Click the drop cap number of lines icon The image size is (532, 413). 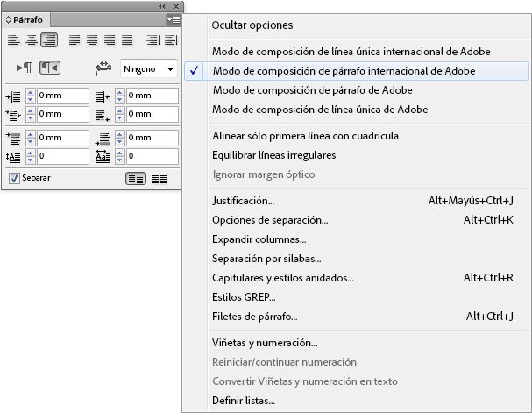(x=13, y=157)
